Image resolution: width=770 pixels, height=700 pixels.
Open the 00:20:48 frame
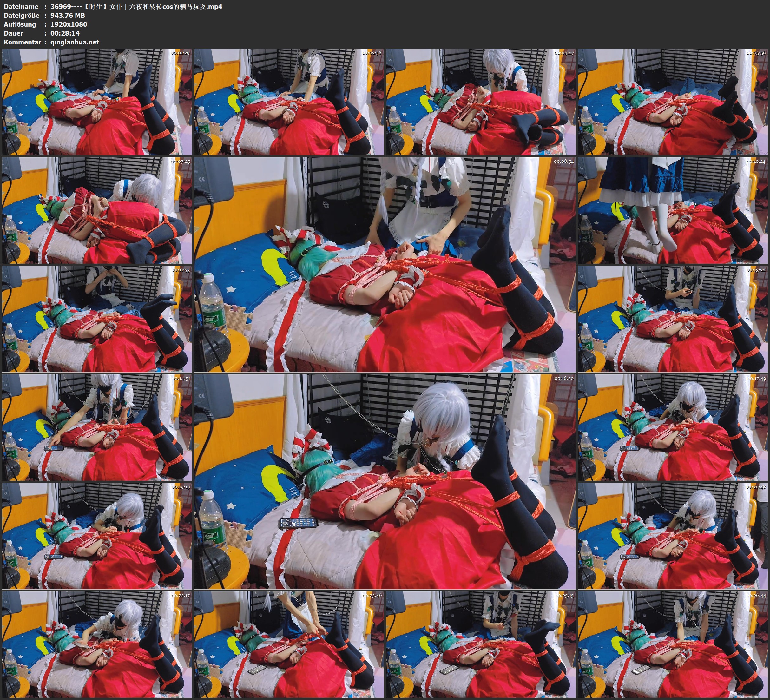coord(673,536)
